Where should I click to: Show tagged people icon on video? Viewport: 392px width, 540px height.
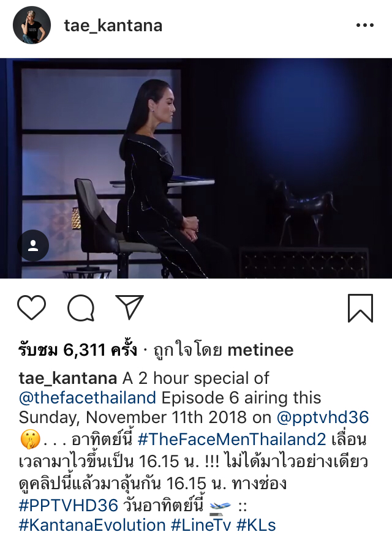(x=33, y=245)
